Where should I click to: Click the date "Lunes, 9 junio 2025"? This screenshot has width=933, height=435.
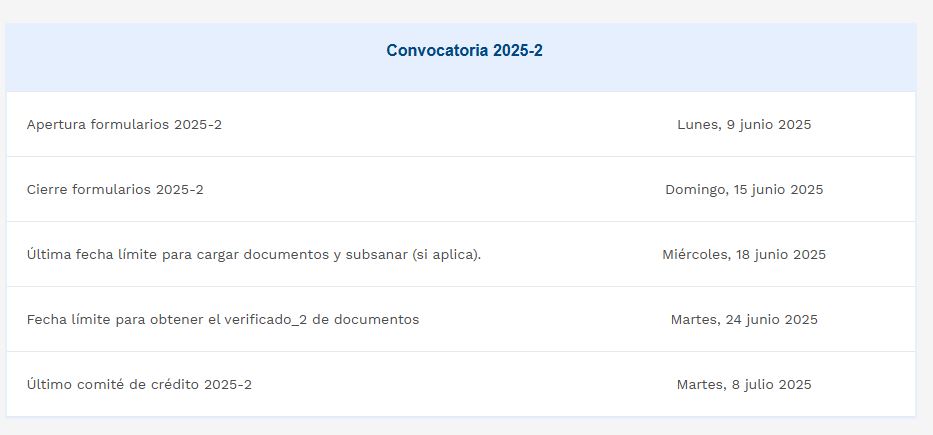(x=744, y=125)
